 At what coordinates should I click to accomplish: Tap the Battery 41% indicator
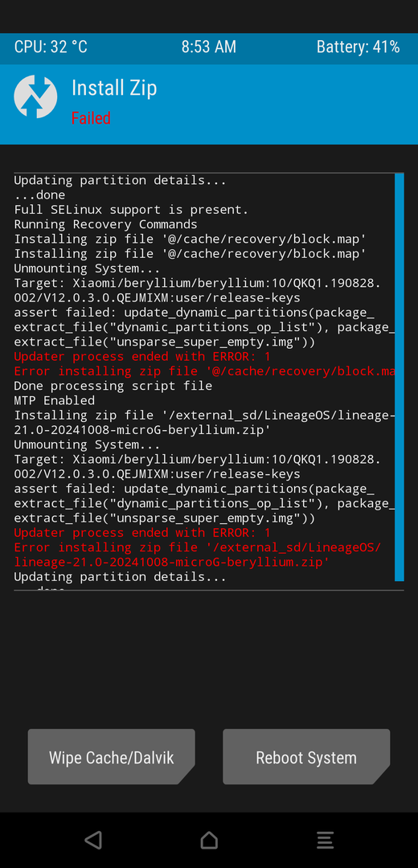coord(359,47)
